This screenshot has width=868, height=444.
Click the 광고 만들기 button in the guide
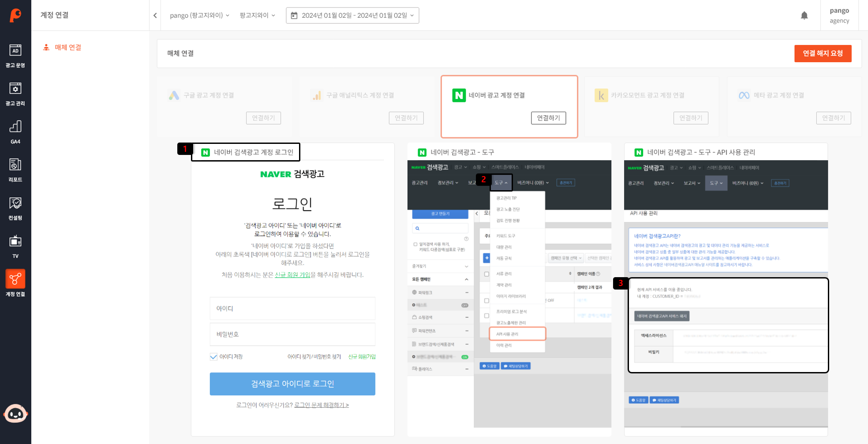click(440, 214)
